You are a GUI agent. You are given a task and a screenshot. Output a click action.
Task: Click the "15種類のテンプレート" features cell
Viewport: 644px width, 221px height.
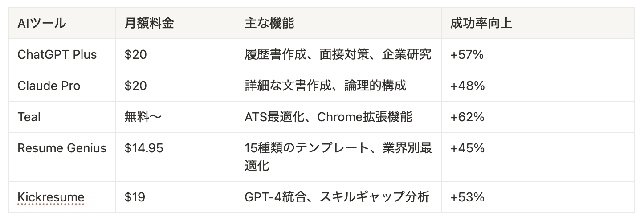coord(338,156)
